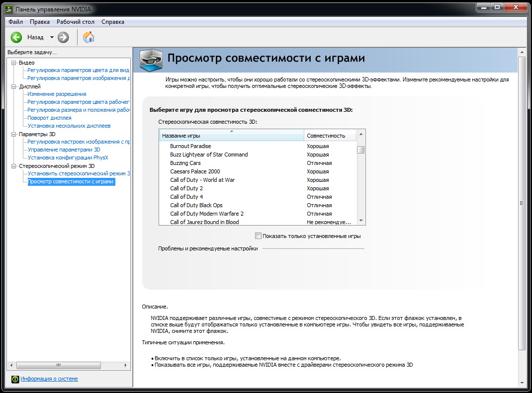The image size is (532, 393).
Task: Select Изменение разрешения in the task tree
Action: click(x=57, y=94)
